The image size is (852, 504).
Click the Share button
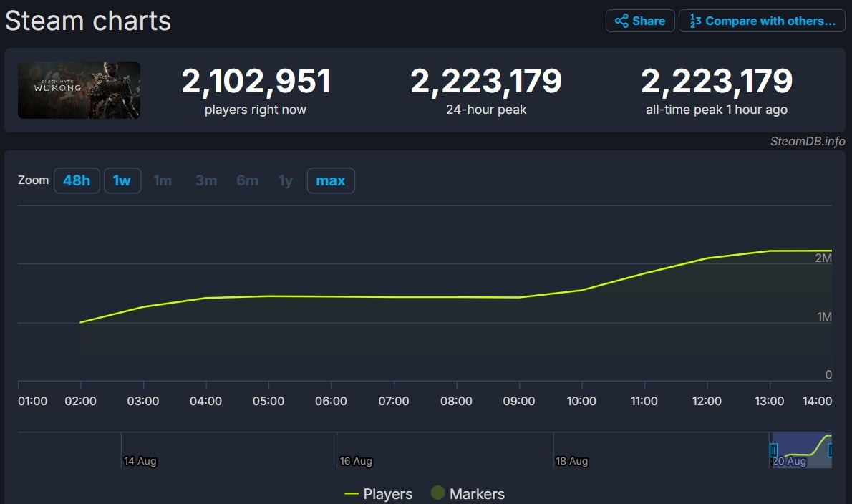[640, 21]
